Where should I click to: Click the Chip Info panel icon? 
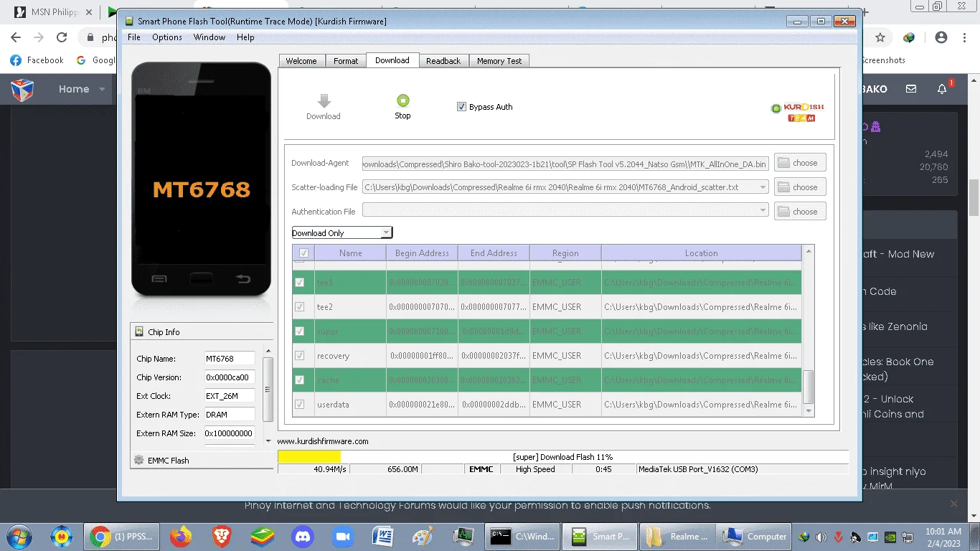click(139, 332)
